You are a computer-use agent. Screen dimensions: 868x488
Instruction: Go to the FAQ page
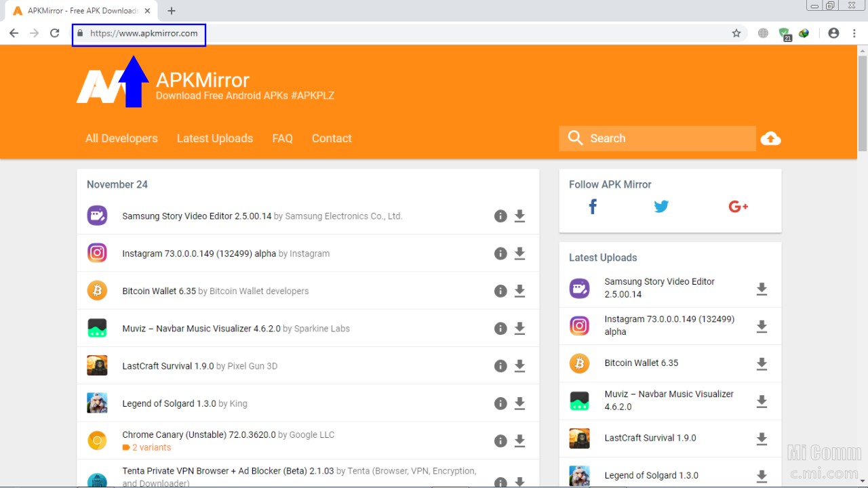(282, 138)
